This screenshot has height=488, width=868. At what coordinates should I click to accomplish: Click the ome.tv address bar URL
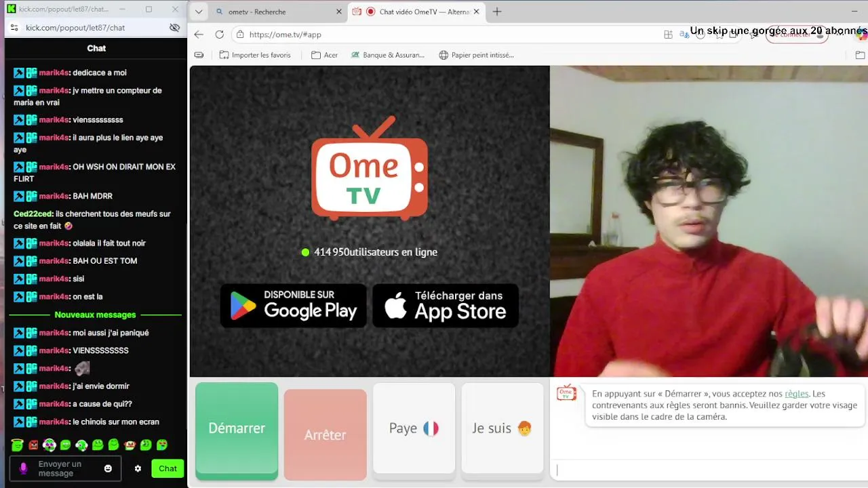pos(285,35)
